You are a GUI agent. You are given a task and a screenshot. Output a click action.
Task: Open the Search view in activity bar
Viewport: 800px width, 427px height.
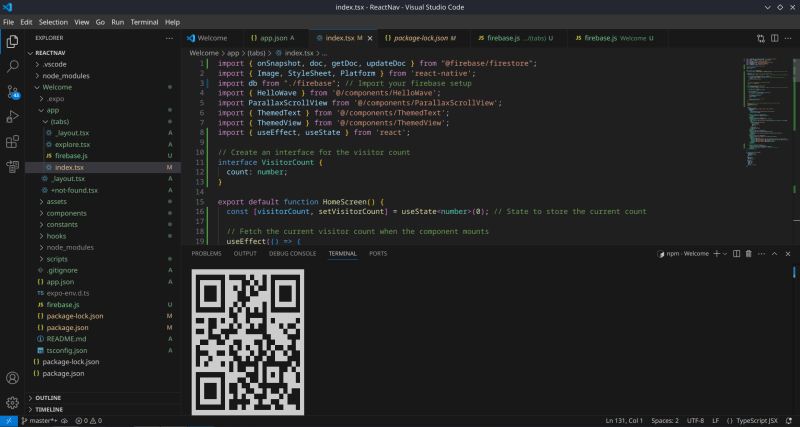12,66
